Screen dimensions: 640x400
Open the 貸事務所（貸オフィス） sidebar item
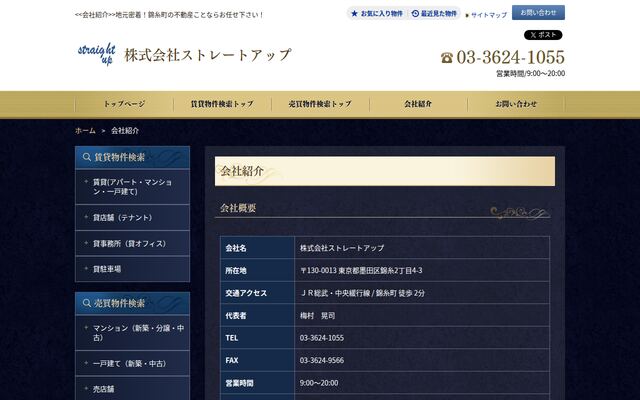(132, 243)
